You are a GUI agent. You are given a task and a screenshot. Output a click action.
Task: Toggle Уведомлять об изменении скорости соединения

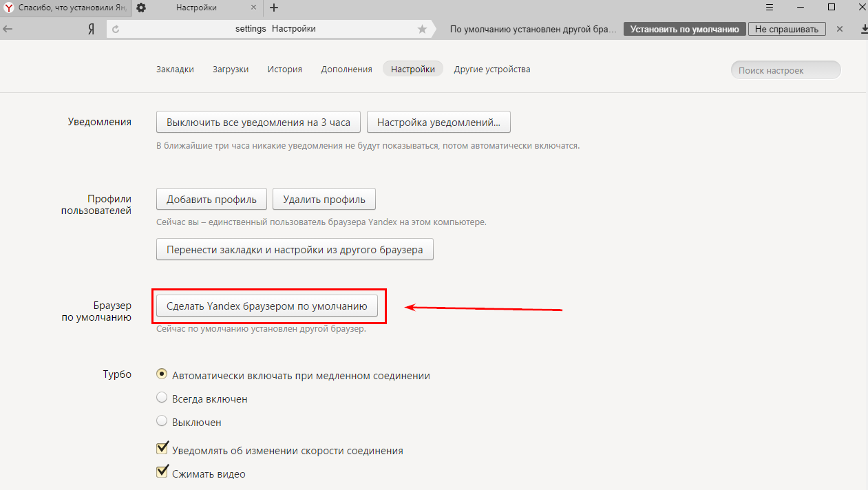[x=162, y=449]
